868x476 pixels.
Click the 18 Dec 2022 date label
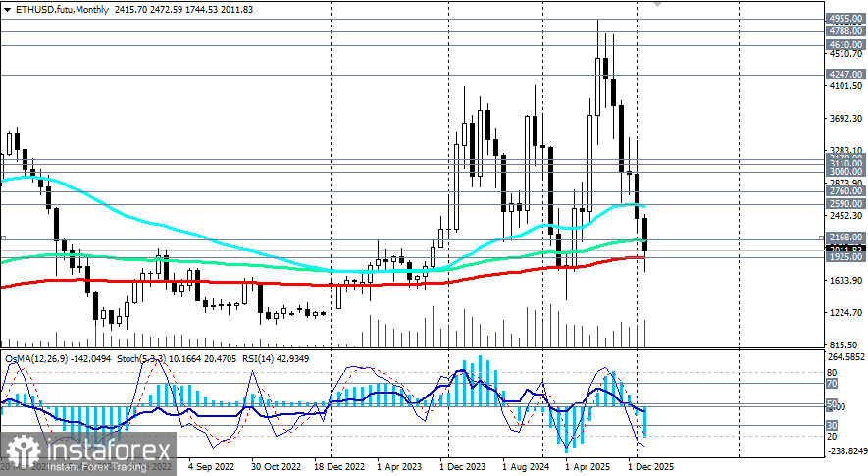tap(339, 466)
